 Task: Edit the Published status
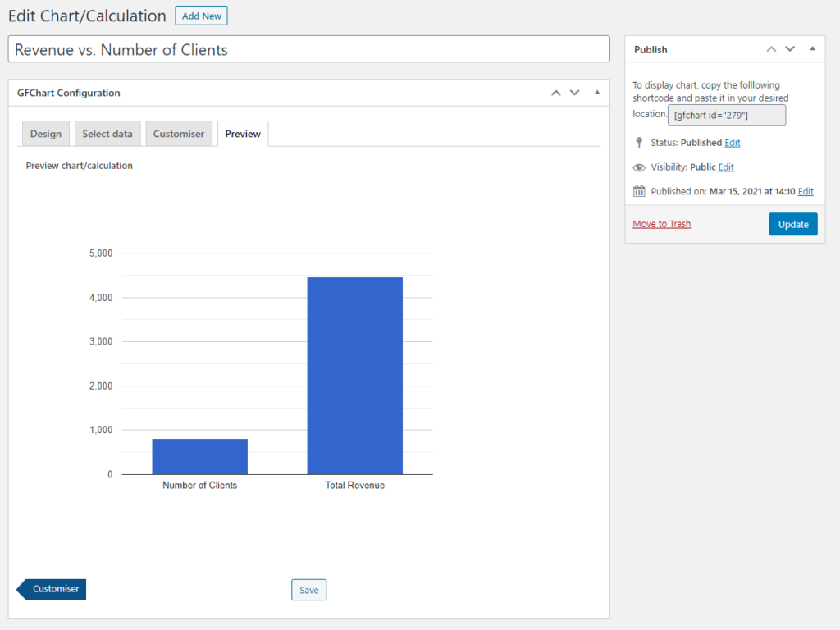coord(733,142)
